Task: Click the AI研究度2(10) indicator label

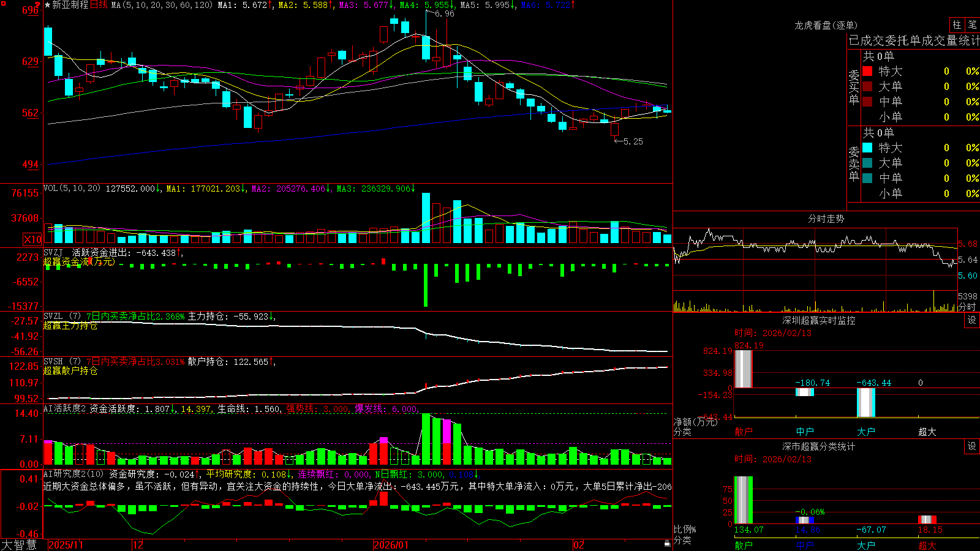Action: [74, 474]
